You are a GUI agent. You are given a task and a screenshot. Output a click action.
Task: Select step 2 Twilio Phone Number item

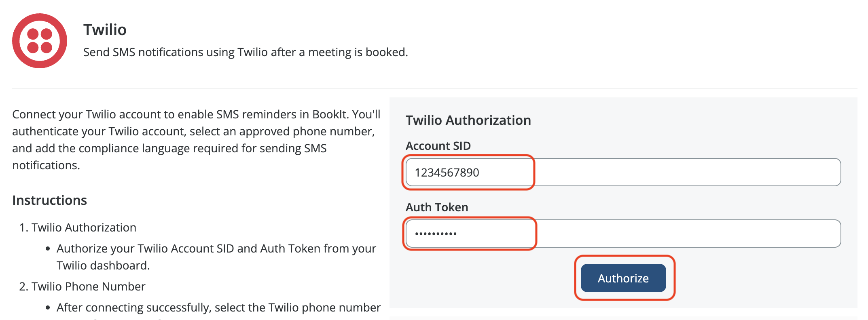pos(88,286)
